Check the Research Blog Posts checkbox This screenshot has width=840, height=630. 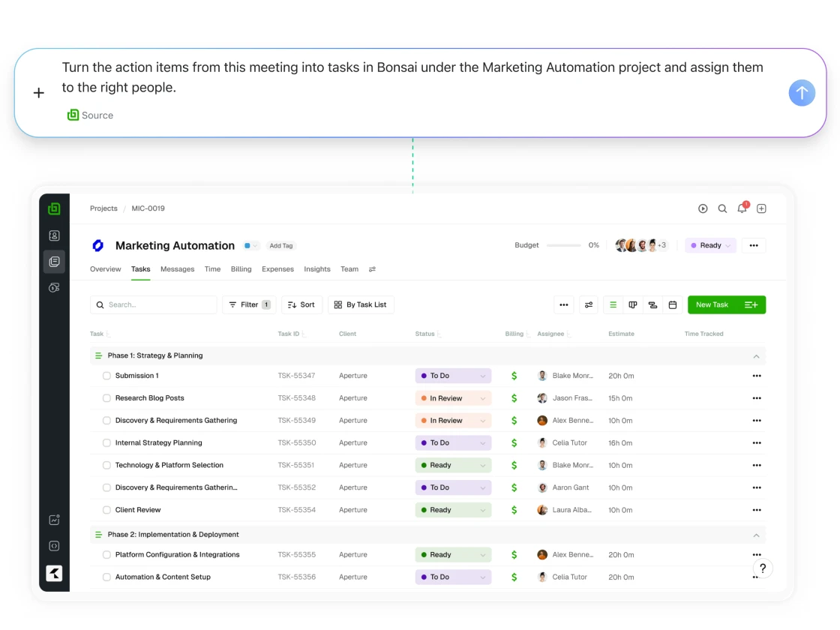coord(106,398)
